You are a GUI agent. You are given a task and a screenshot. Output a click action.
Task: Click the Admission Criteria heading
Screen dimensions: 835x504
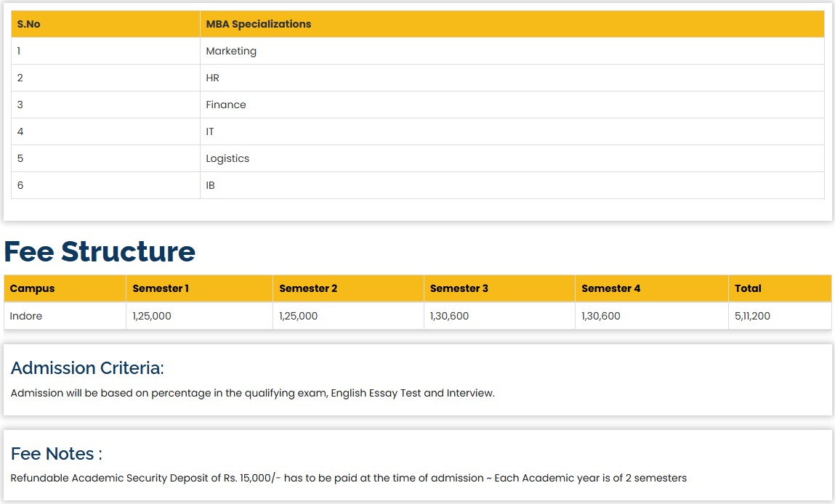coord(87,368)
